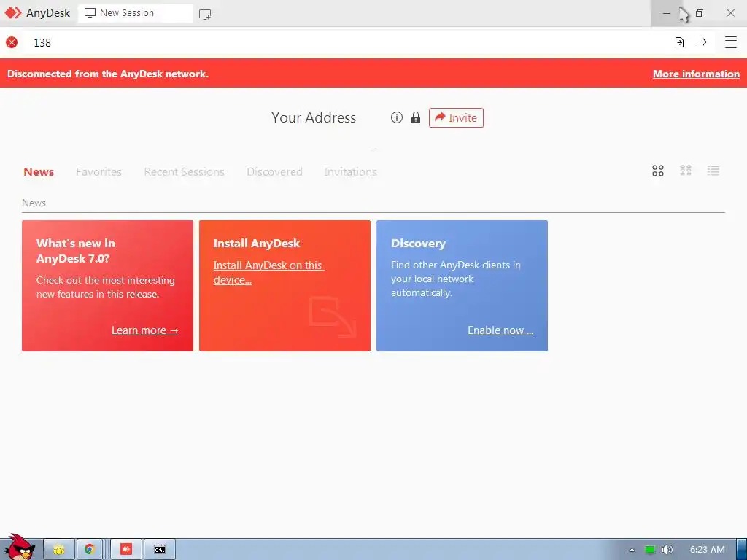Open the command prompt taskbar icon
747x560 pixels.
pyautogui.click(x=160, y=550)
